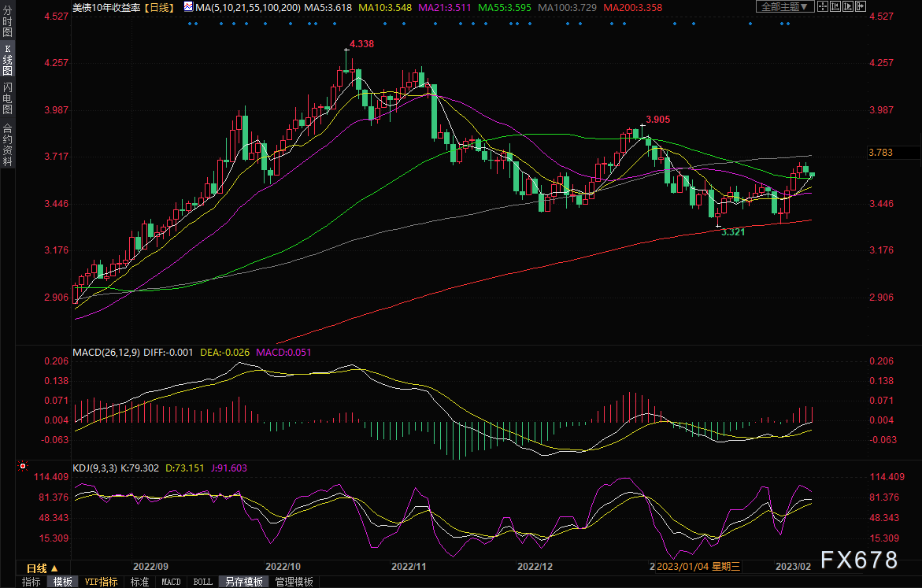Click the MA5:3.618 value
The height and width of the screenshot is (588, 922).
(328, 8)
